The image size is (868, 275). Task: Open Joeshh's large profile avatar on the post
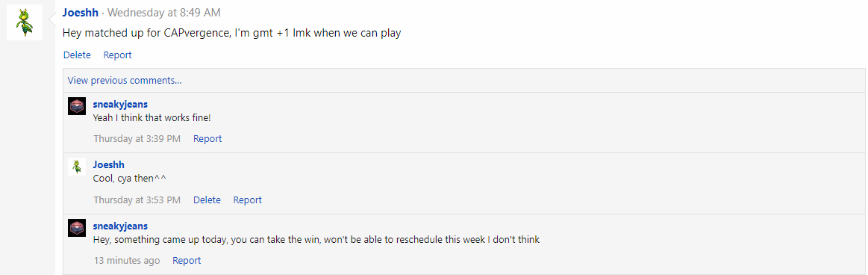tap(25, 22)
